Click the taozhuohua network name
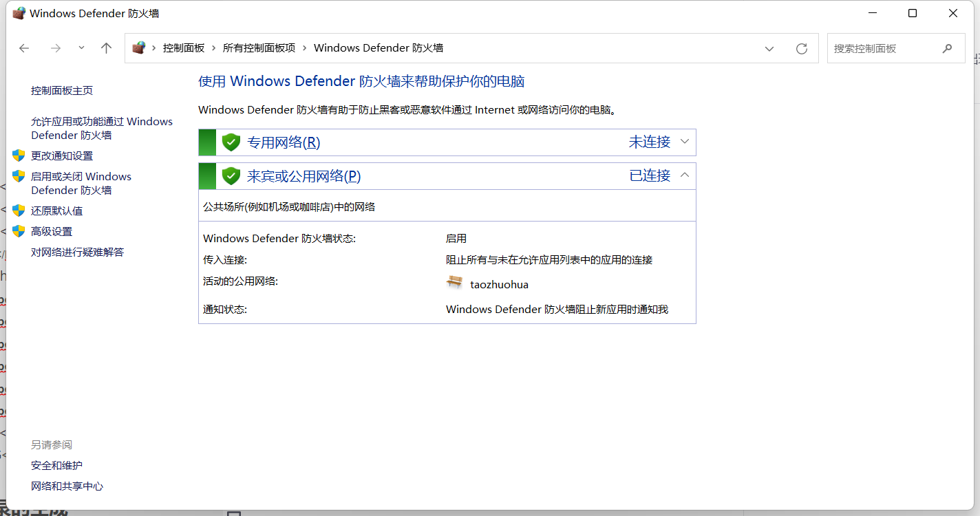This screenshot has width=980, height=516. click(499, 284)
